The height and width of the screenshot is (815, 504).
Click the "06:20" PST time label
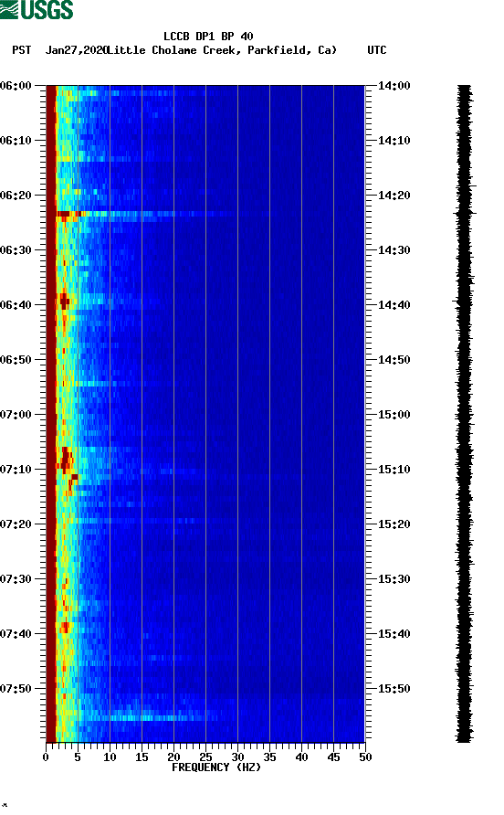(x=16, y=196)
